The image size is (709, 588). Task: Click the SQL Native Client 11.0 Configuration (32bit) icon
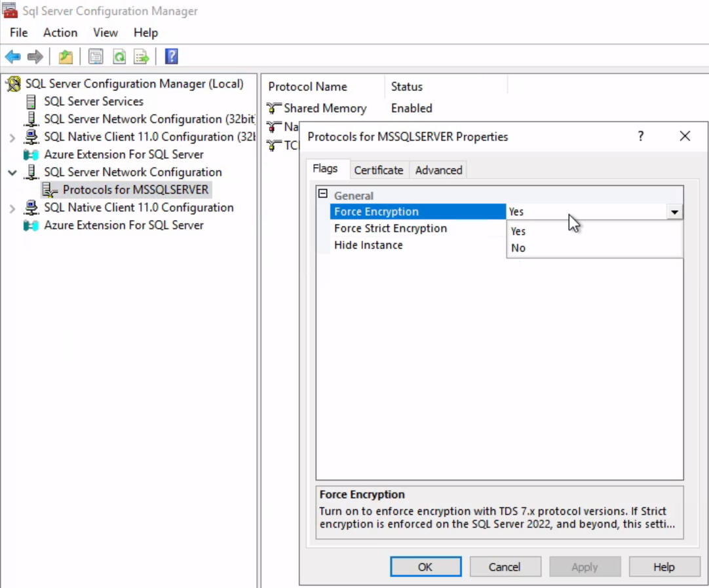31,136
